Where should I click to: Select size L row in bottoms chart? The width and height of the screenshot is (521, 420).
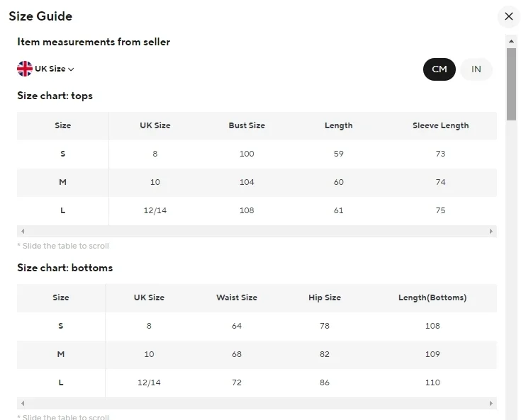click(x=61, y=382)
